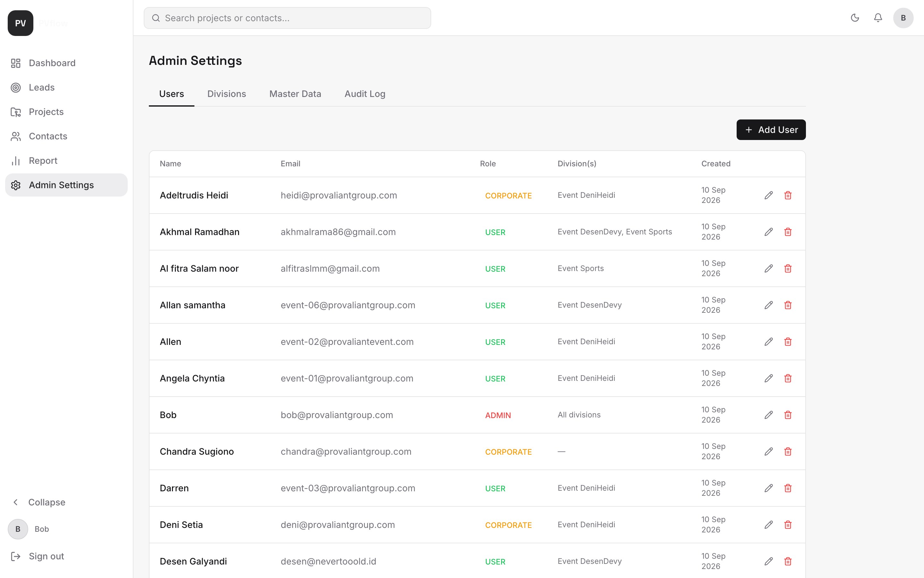
Task: Delete user Al fitra Salam noor
Action: 788,269
